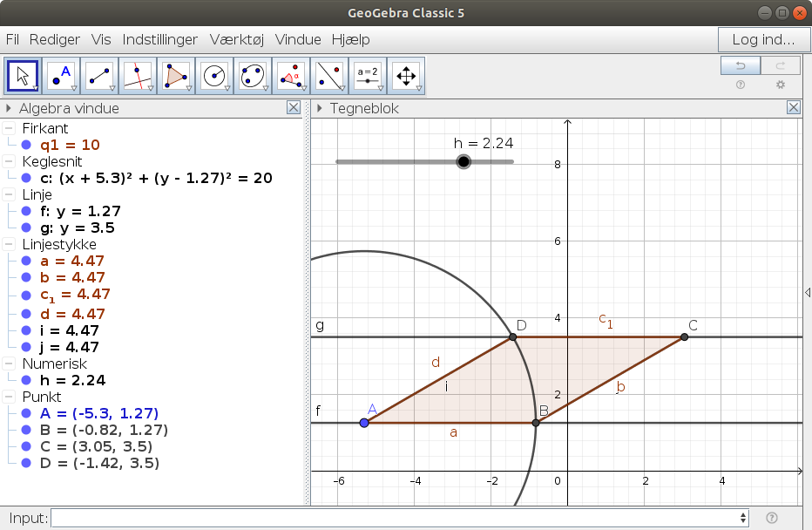Screen dimensions: 812x530
Task: Toggle visibility of number h = 2.24
Action: click(26, 380)
